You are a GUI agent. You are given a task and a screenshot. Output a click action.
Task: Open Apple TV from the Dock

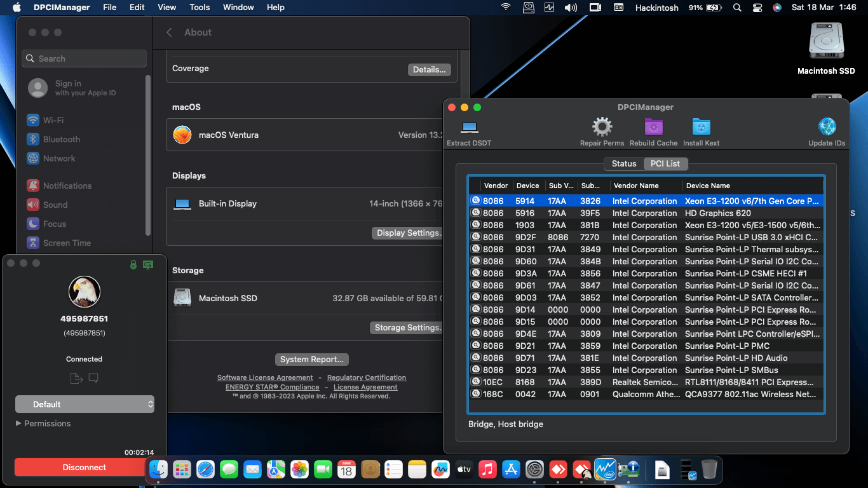464,470
